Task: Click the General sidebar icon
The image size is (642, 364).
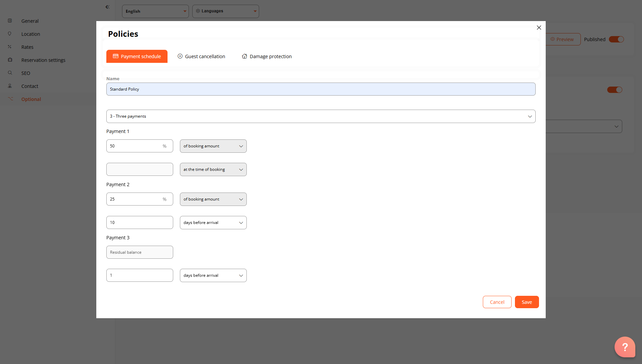Action: (10, 21)
